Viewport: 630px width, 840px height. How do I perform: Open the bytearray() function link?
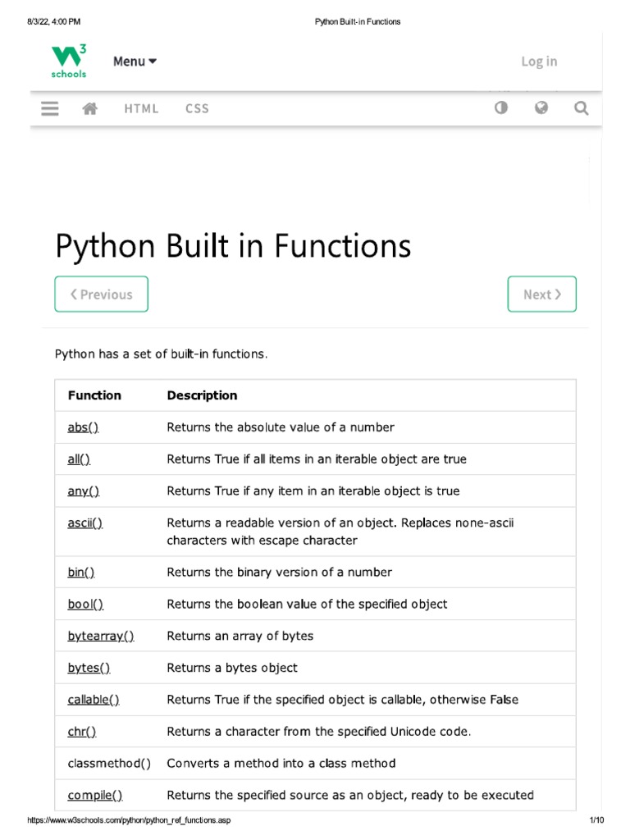pos(100,636)
